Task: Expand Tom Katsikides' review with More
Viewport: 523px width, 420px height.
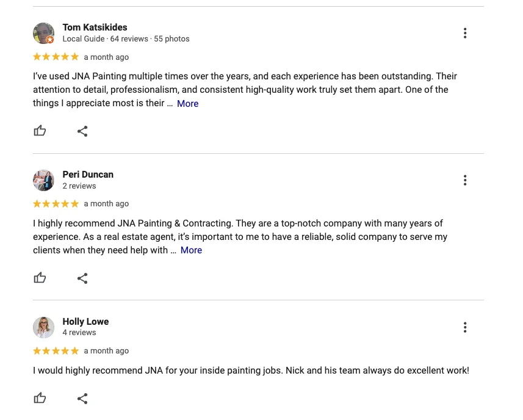Action: tap(187, 104)
